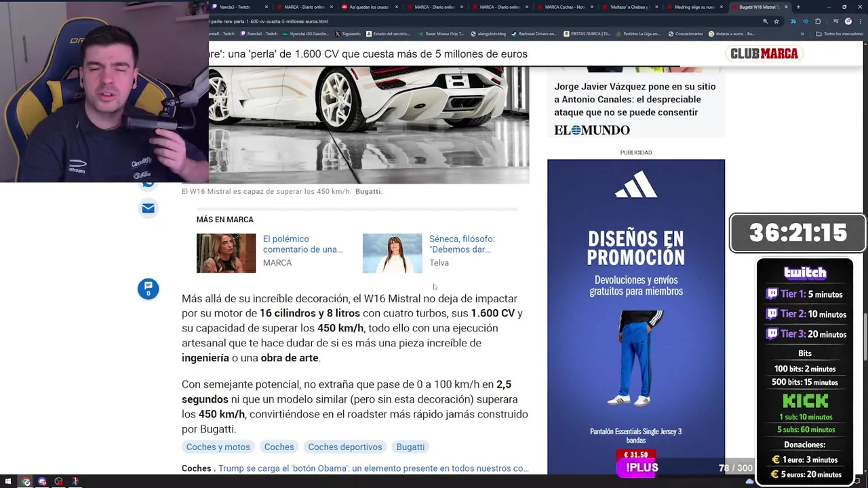Select the 'Coches' tag pill
Screen dimensions: 868x488
pyautogui.click(x=279, y=447)
